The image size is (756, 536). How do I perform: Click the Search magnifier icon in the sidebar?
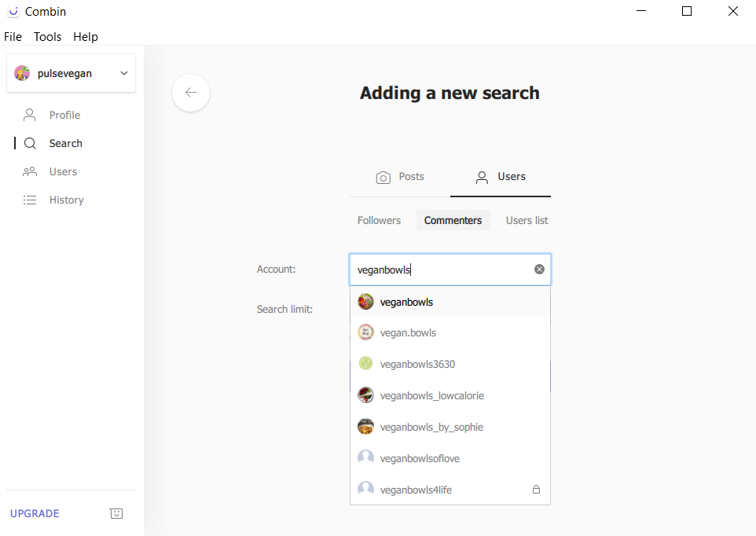(x=30, y=144)
